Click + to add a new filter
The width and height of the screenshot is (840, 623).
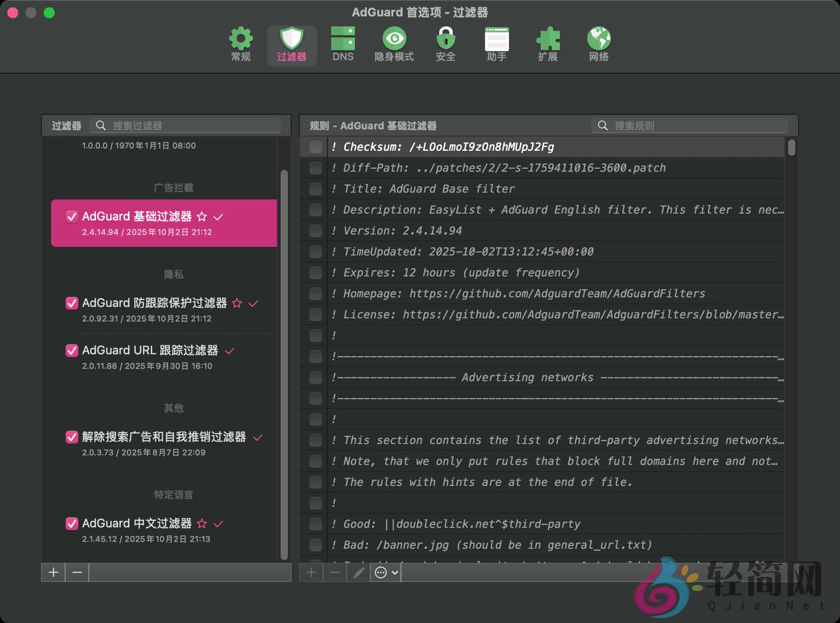53,572
